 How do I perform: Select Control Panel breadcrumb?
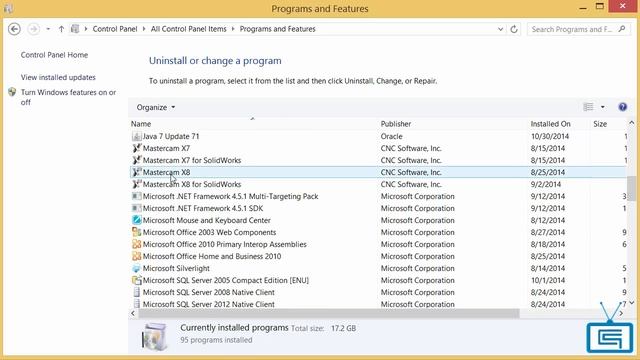coord(115,29)
